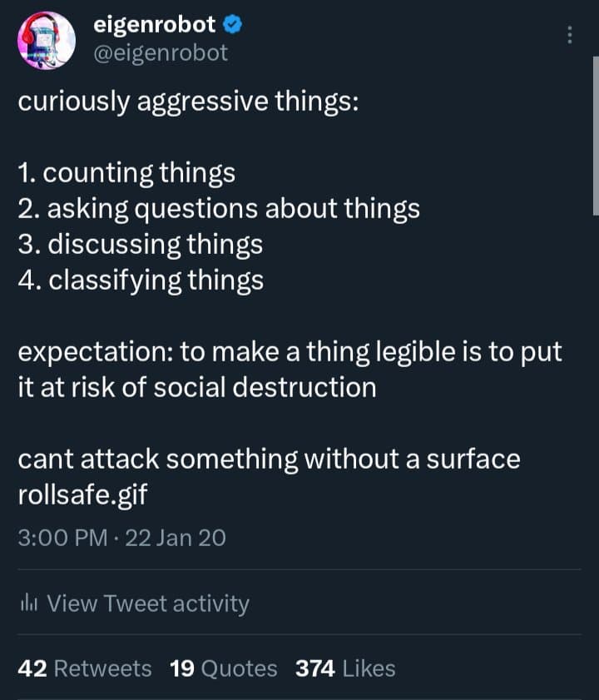Open View Tweet activity

coord(150,603)
